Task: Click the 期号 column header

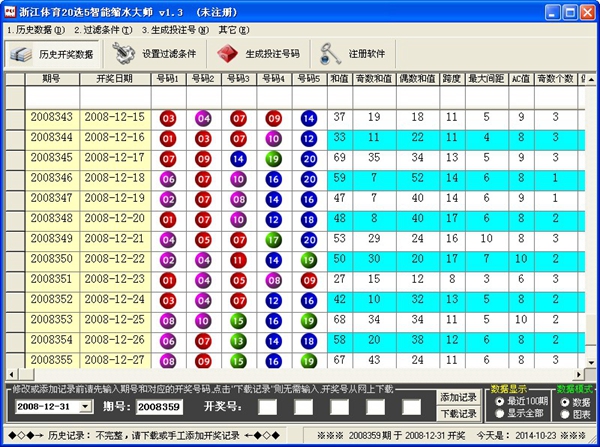Action: click(x=52, y=79)
